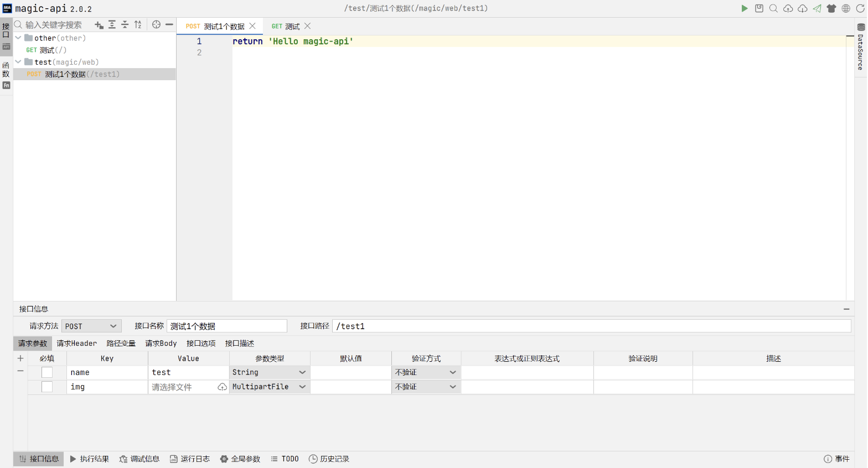Viewport: 868px width, 468px height.
Task: Open the MultipartFile parameter type dropdown
Action: tap(270, 387)
